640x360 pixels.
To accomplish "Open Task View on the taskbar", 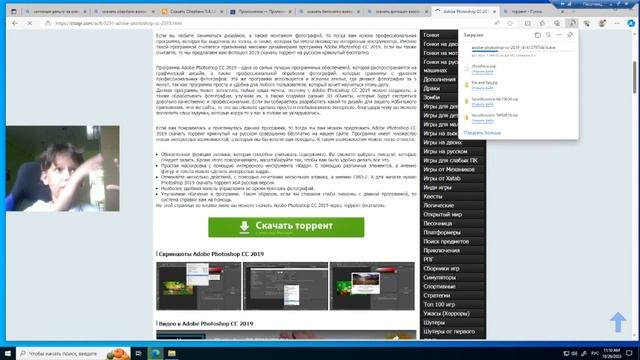I will (138, 353).
